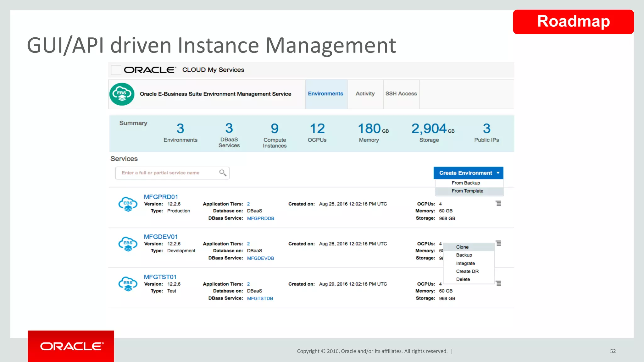Switch to the Activity tab

tap(365, 94)
